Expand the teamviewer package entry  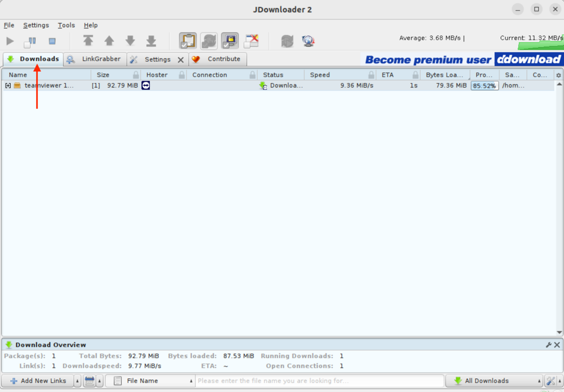tap(8, 85)
